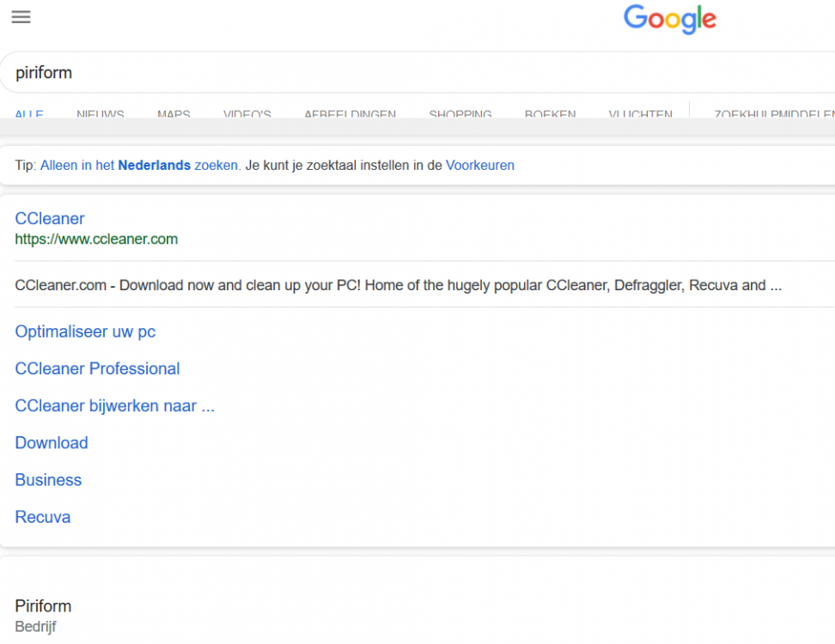
Task: Open the VLUCHTEN tab
Action: [x=640, y=115]
